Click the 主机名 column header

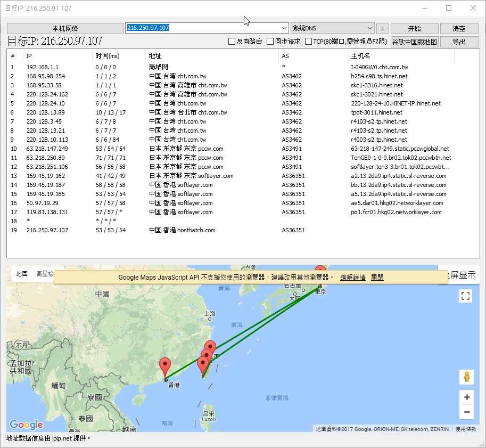click(401, 56)
